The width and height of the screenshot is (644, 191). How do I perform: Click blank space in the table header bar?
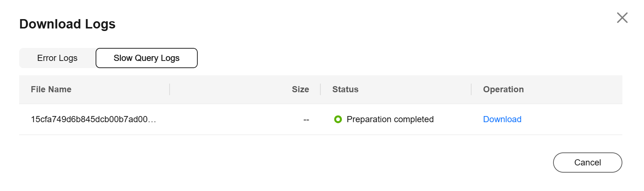point(231,89)
